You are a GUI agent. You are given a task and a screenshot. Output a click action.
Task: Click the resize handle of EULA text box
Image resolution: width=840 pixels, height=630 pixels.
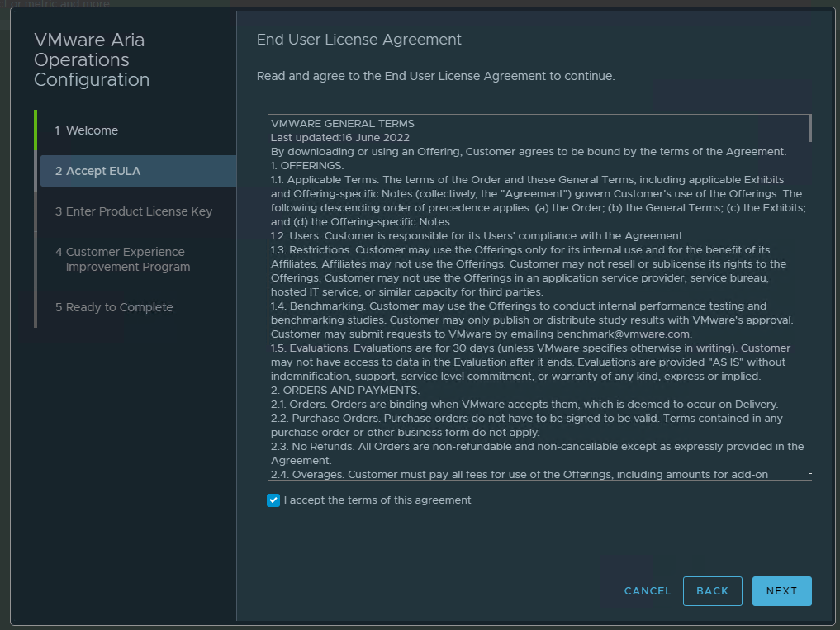click(809, 476)
